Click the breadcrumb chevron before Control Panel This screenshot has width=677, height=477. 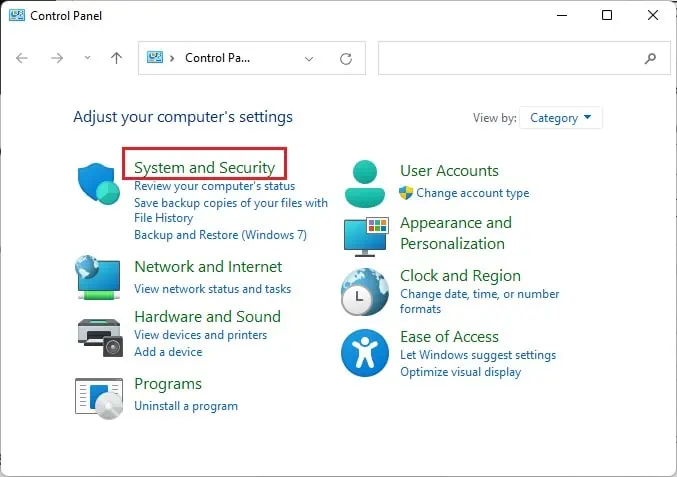(172, 58)
